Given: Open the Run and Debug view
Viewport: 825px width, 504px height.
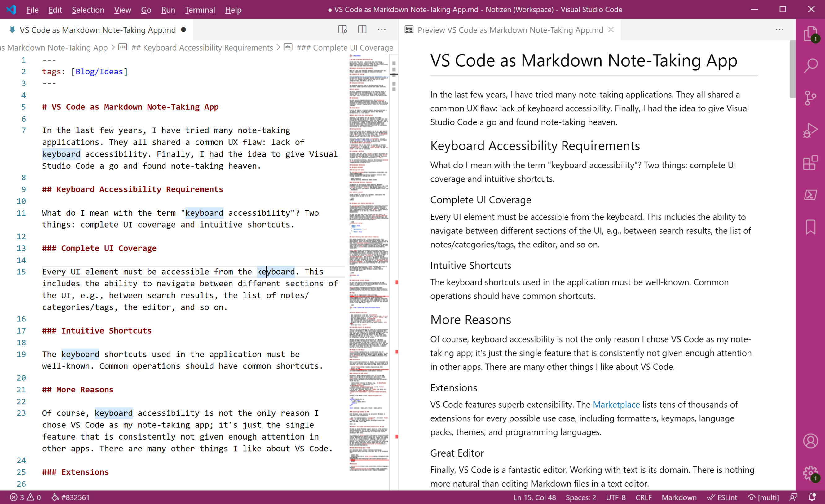Looking at the screenshot, I should tap(811, 130).
